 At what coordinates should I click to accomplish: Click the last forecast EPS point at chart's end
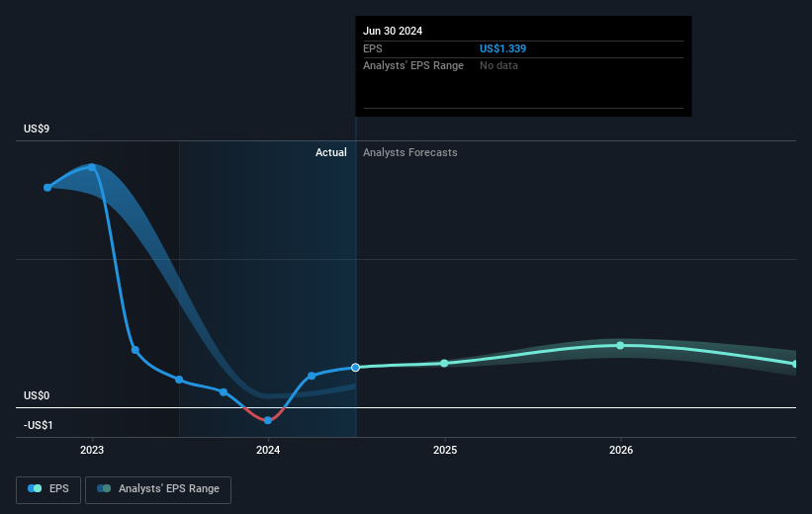[794, 364]
